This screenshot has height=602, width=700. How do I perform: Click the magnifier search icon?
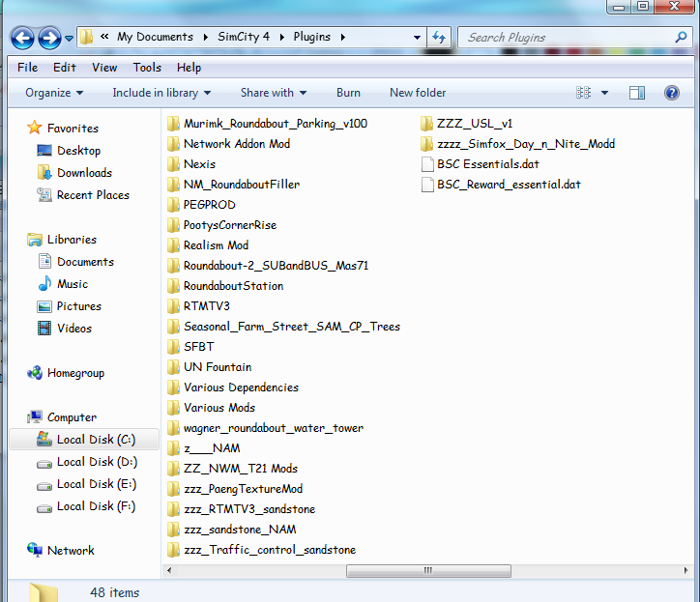(681, 37)
